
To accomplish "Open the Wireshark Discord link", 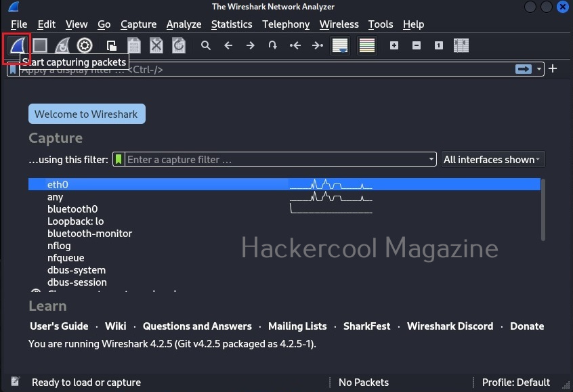I will click(x=450, y=326).
